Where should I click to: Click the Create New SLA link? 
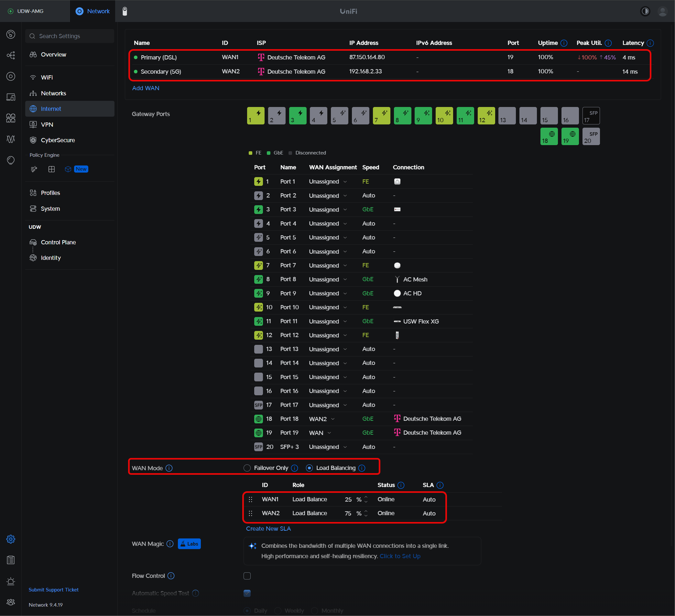pos(268,528)
